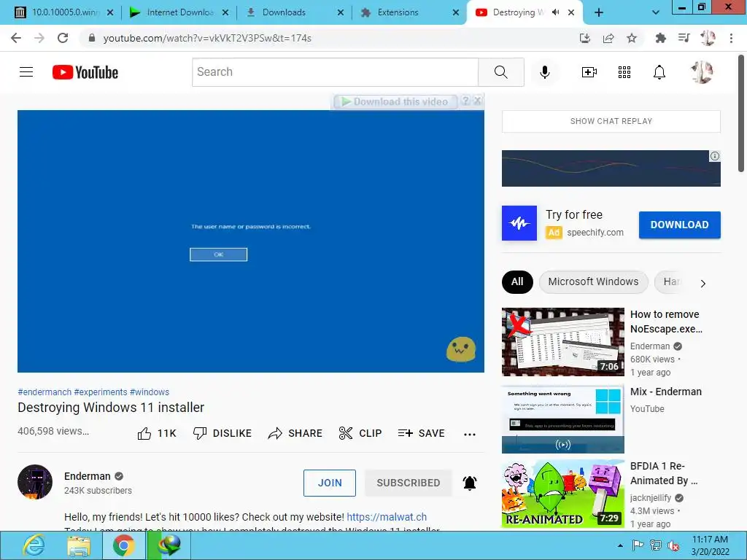Start voice search with the microphone
This screenshot has width=747, height=560.
tap(544, 72)
